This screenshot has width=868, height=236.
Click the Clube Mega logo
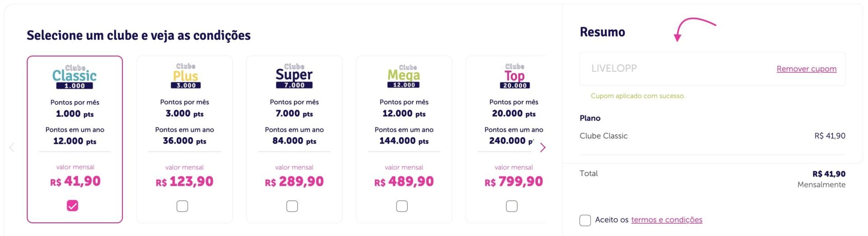pos(404,76)
